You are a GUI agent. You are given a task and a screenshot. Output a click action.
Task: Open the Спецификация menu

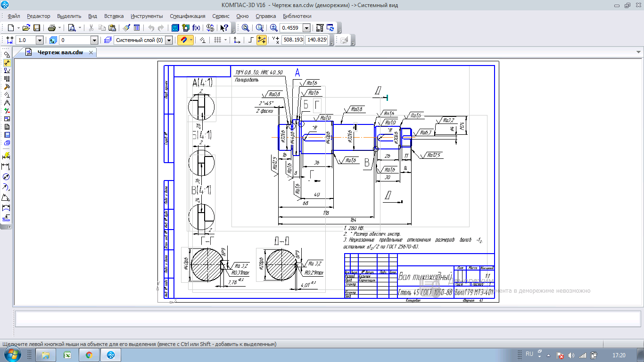point(187,16)
